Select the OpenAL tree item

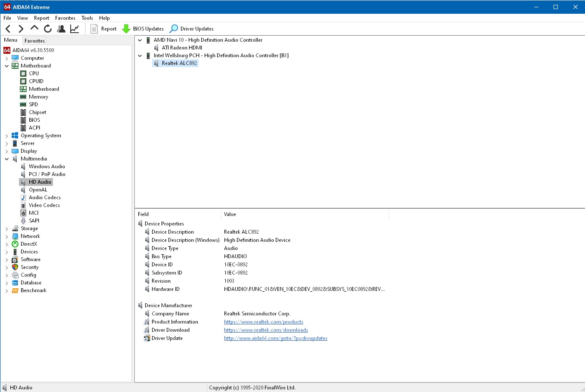click(38, 190)
